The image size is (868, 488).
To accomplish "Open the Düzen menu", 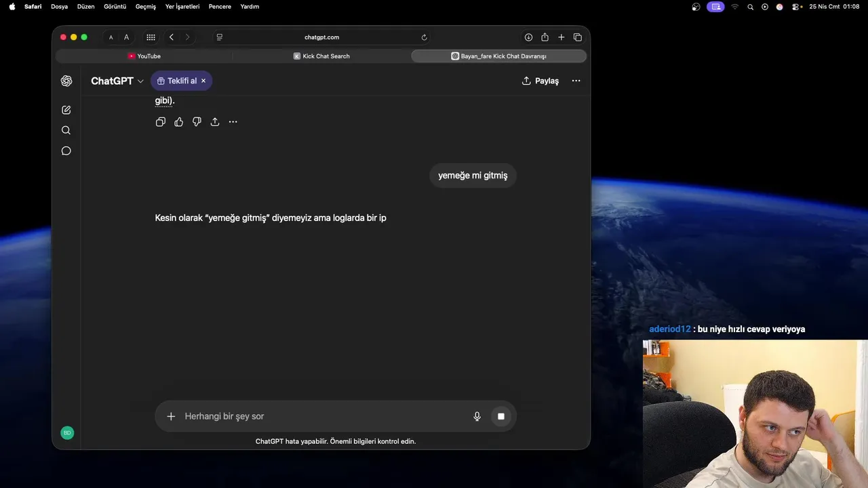I will point(85,7).
